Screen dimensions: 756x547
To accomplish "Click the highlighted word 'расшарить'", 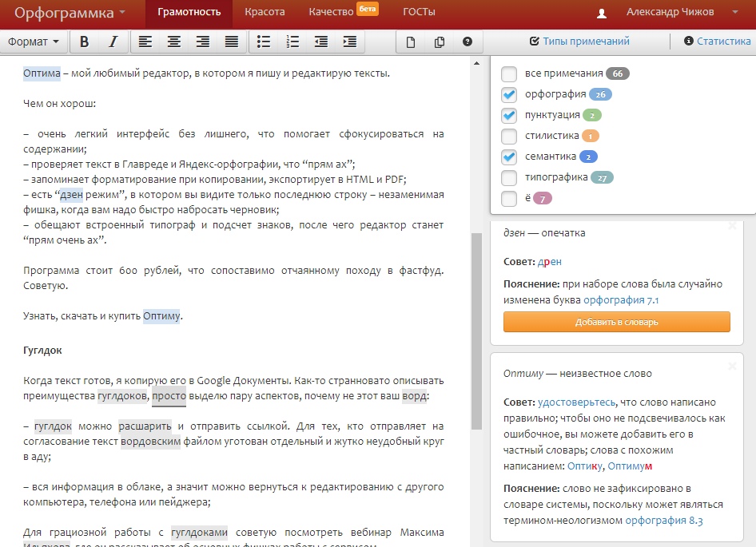I will tap(145, 426).
